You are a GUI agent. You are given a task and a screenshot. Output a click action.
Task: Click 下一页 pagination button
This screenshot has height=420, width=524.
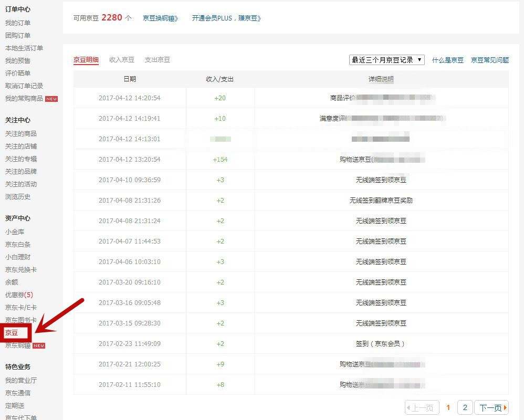click(x=491, y=407)
